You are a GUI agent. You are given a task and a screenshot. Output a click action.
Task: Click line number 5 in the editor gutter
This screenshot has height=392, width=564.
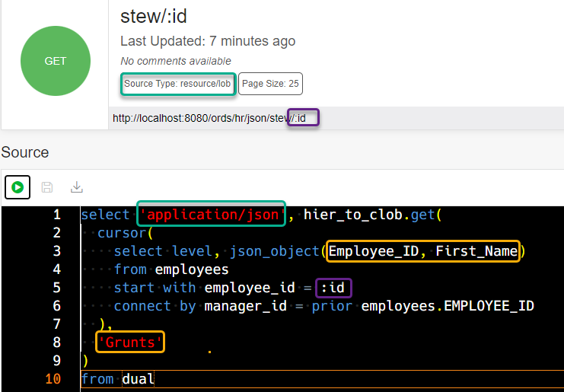pos(56,288)
